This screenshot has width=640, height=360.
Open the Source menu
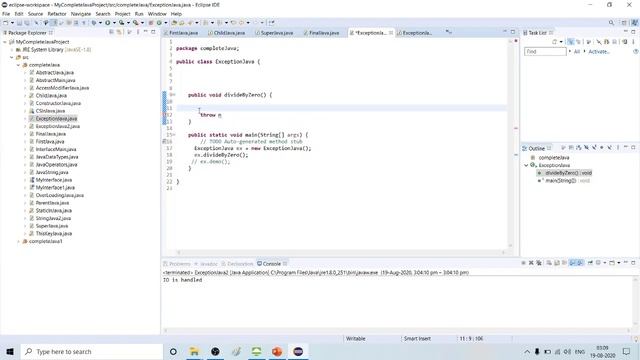(x=35, y=14)
